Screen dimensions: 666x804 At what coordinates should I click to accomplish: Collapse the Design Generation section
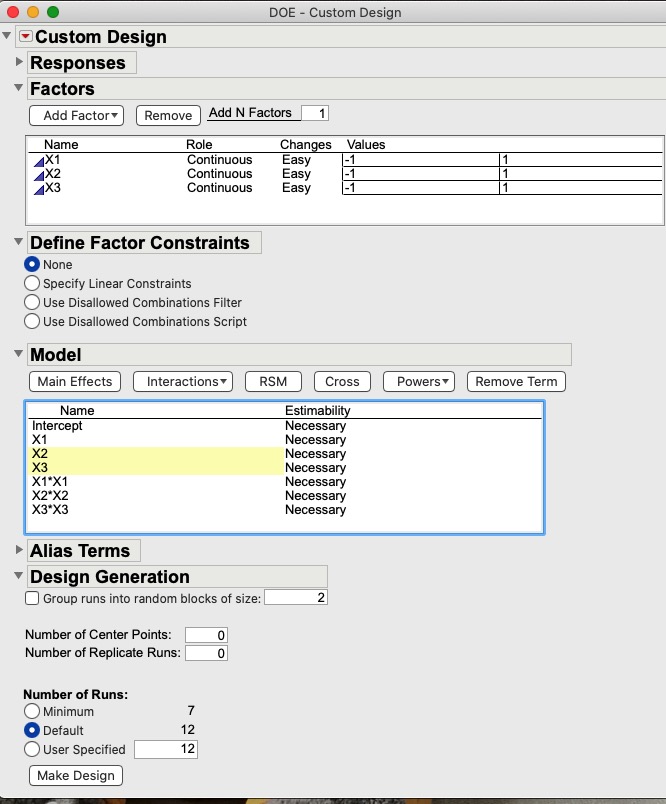click(x=19, y=576)
